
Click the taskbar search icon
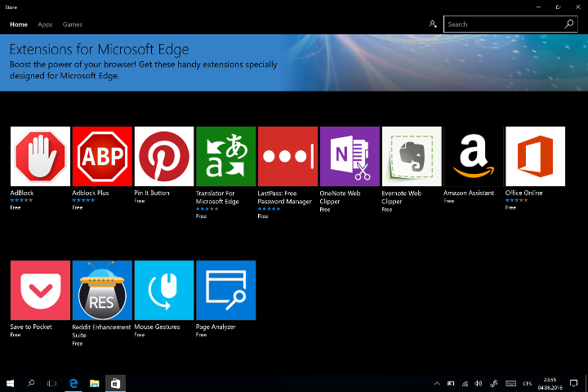point(31,383)
